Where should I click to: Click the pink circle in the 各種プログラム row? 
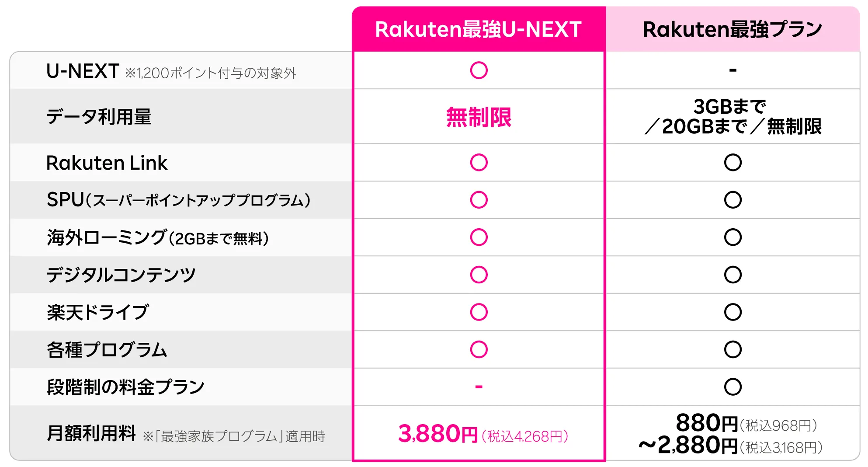[479, 349]
